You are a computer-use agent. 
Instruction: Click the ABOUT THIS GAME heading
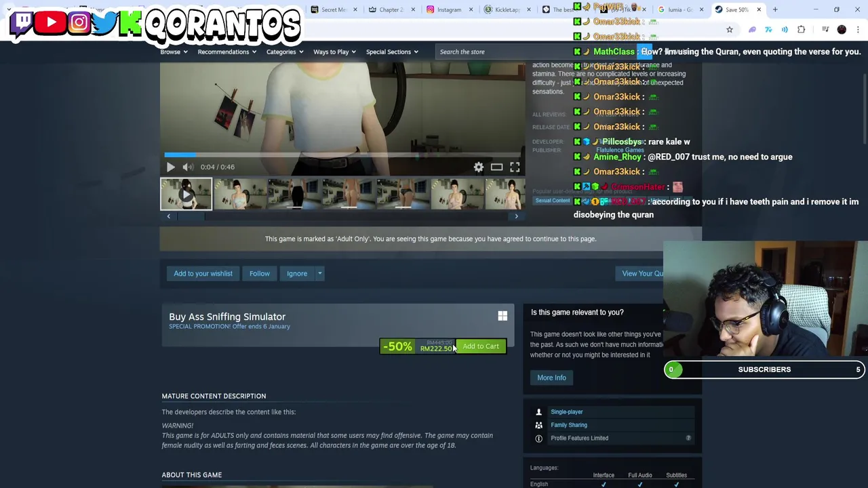tap(191, 475)
